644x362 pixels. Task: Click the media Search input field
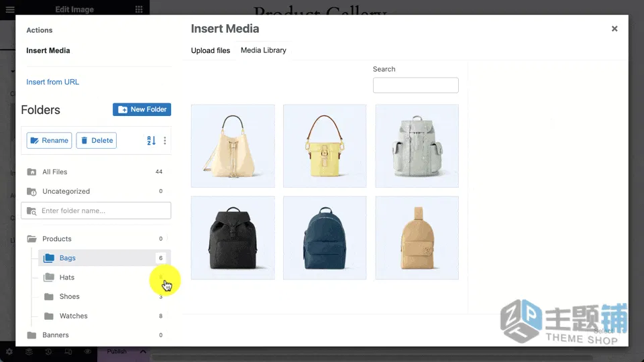[x=416, y=85]
